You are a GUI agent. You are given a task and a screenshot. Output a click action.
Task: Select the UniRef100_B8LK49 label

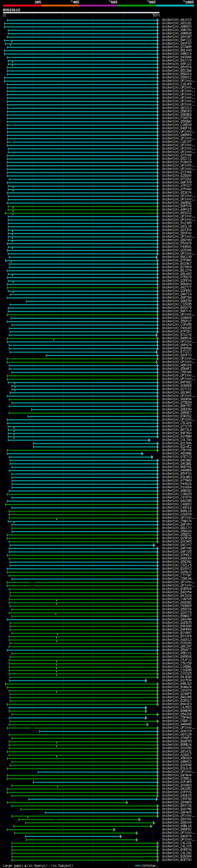click(x=177, y=50)
